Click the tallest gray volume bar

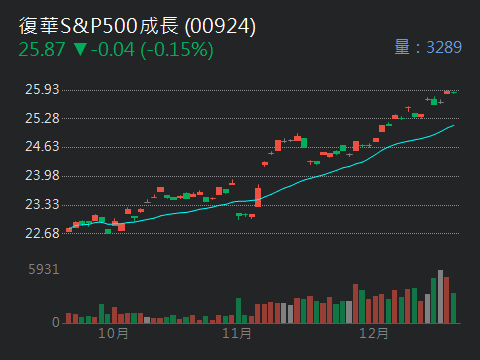pyautogui.click(x=440, y=296)
